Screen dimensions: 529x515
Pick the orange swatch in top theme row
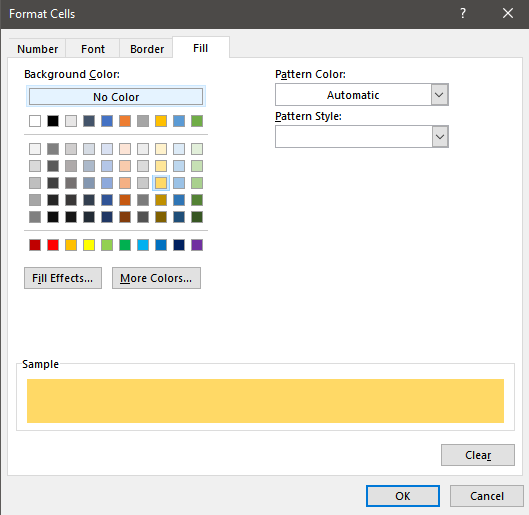tap(125, 121)
